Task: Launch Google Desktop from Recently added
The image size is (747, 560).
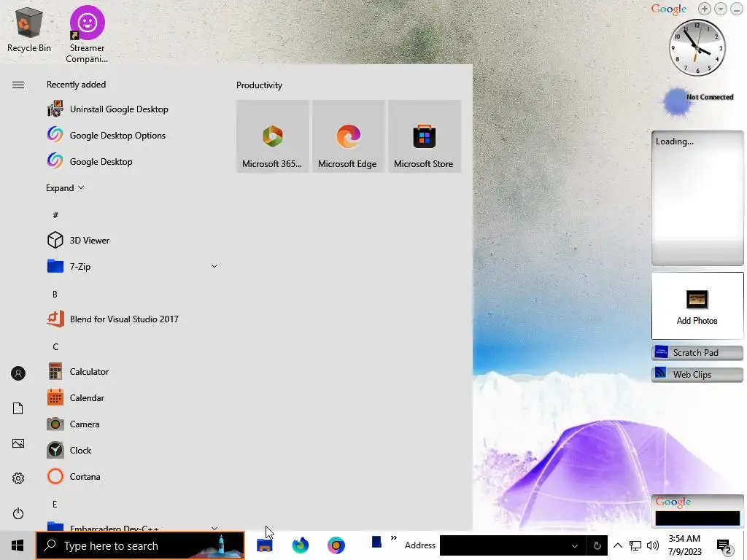Action: [133, 161]
